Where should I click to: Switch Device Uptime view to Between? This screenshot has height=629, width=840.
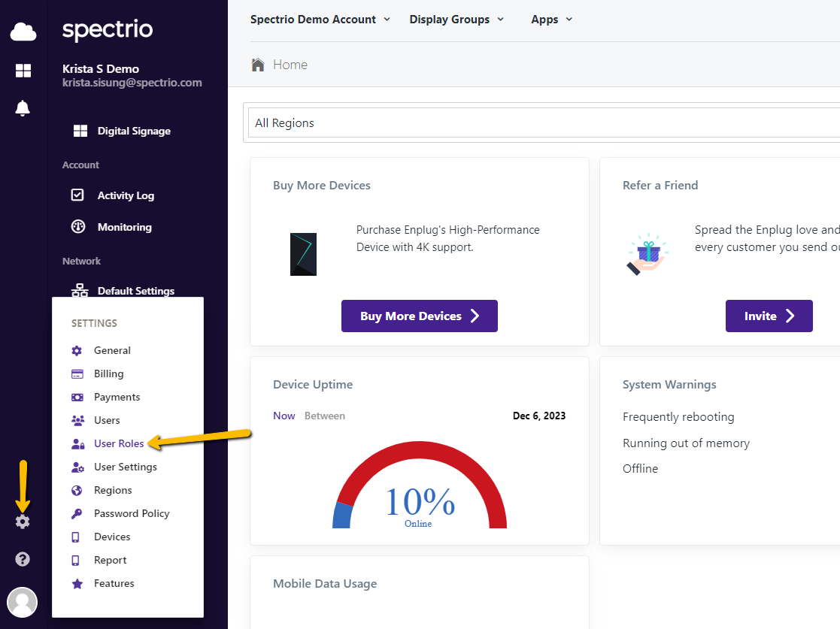[324, 415]
